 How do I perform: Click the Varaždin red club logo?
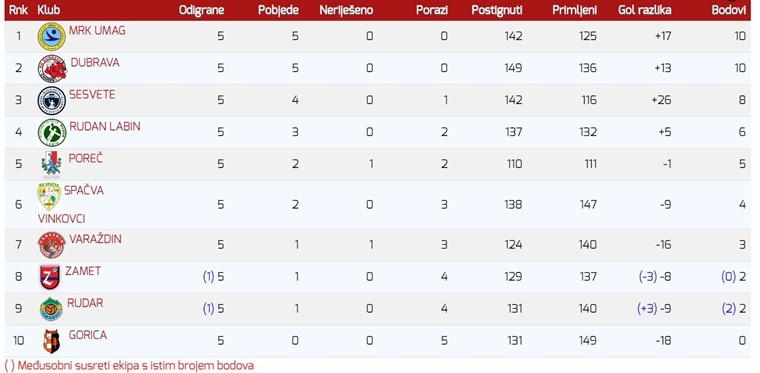click(52, 245)
